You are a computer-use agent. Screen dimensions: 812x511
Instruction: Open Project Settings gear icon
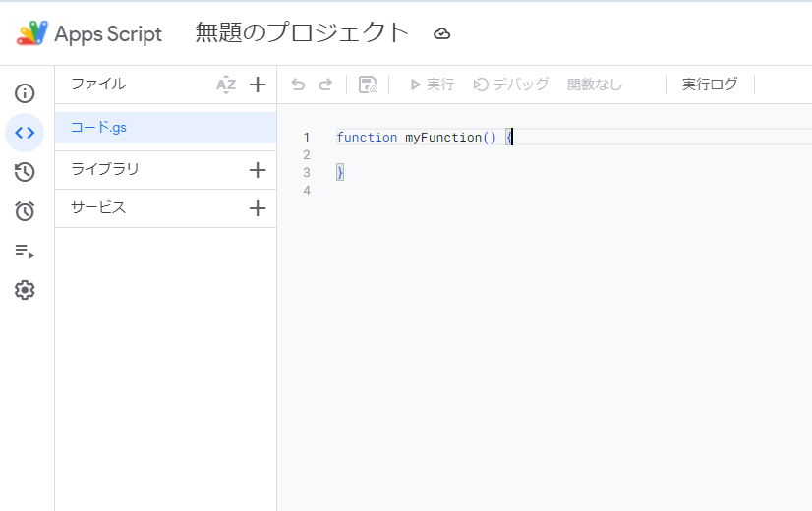25,290
